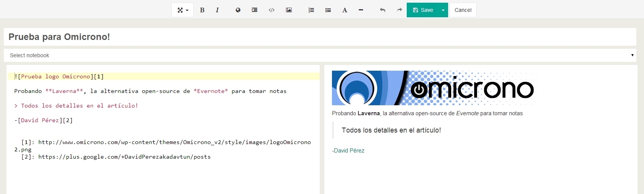Insert a code block
This screenshot has height=194, width=644.
(271, 10)
